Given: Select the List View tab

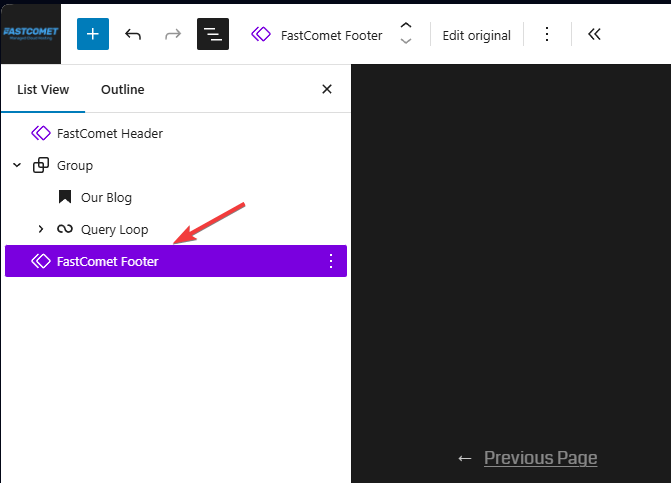Looking at the screenshot, I should pyautogui.click(x=43, y=89).
